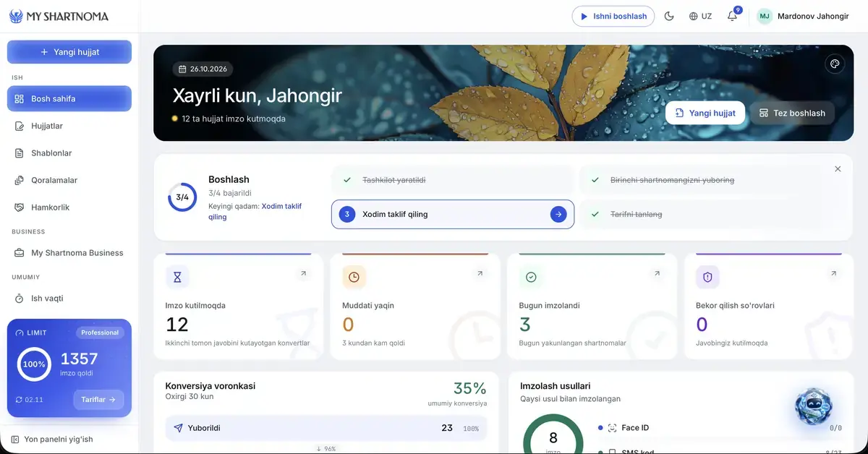
Task: Open the robot assistant chat bubble
Action: pos(814,407)
